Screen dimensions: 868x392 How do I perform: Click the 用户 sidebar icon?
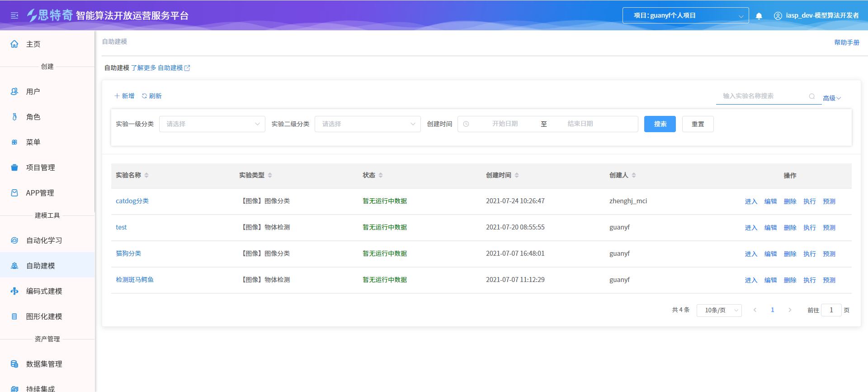14,91
